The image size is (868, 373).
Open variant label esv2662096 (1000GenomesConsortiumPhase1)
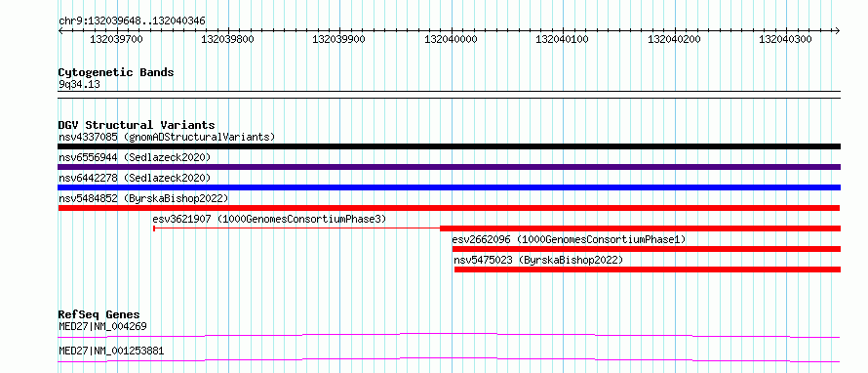pos(569,239)
